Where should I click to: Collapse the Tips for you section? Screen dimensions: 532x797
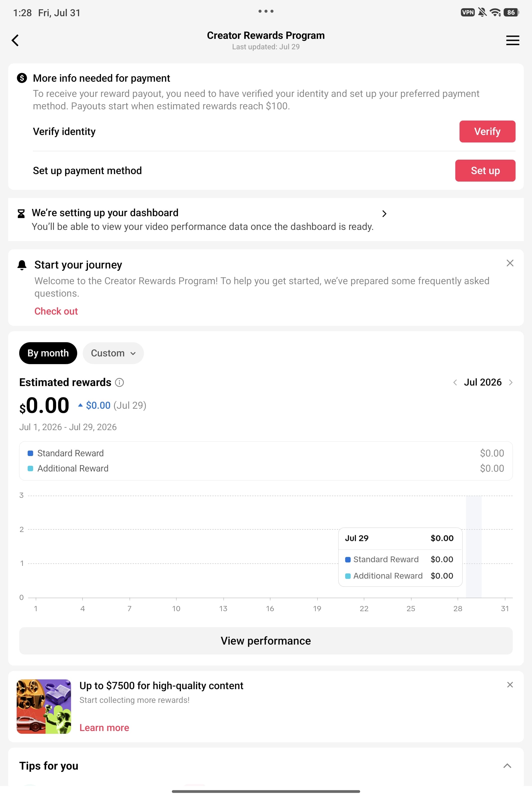tap(507, 766)
